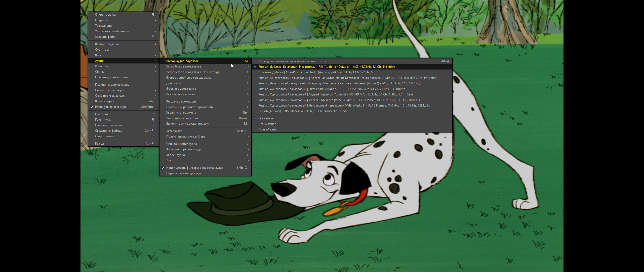Open 'Позиция и размер видео' submenu
The image size is (644, 272).
pyautogui.click(x=124, y=85)
